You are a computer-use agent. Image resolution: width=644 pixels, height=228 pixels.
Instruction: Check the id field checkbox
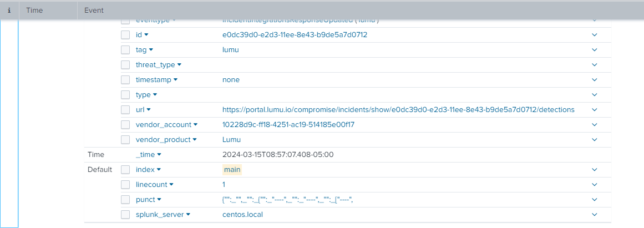pos(125,35)
